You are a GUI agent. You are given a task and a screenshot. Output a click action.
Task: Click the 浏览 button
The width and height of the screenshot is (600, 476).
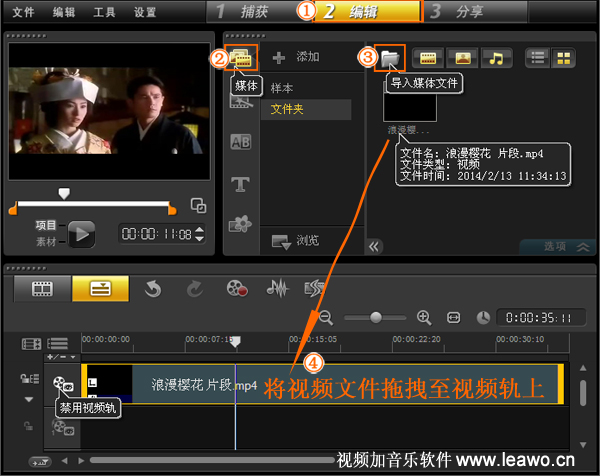(295, 241)
